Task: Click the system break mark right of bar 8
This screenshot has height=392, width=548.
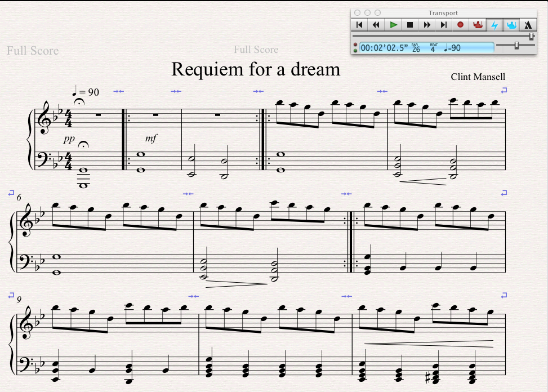Action: coord(504,193)
